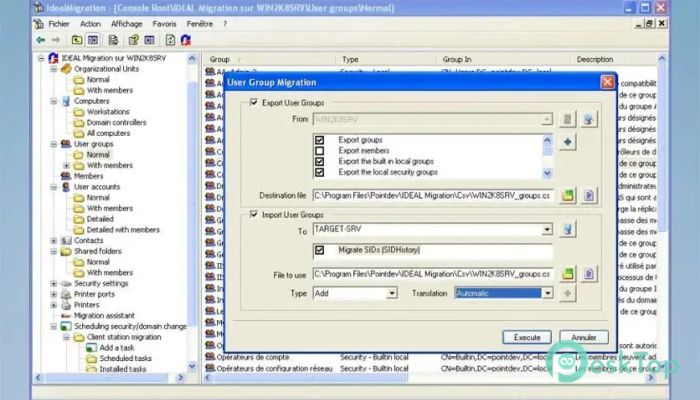
Task: Browse for File to use with folder icon
Action: 567,274
